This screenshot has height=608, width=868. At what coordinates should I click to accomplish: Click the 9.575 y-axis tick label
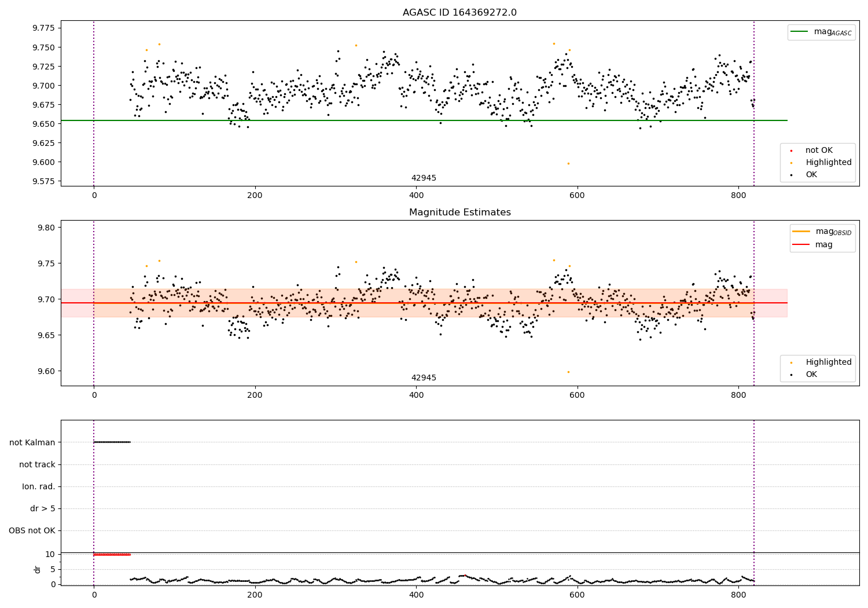coord(43,181)
